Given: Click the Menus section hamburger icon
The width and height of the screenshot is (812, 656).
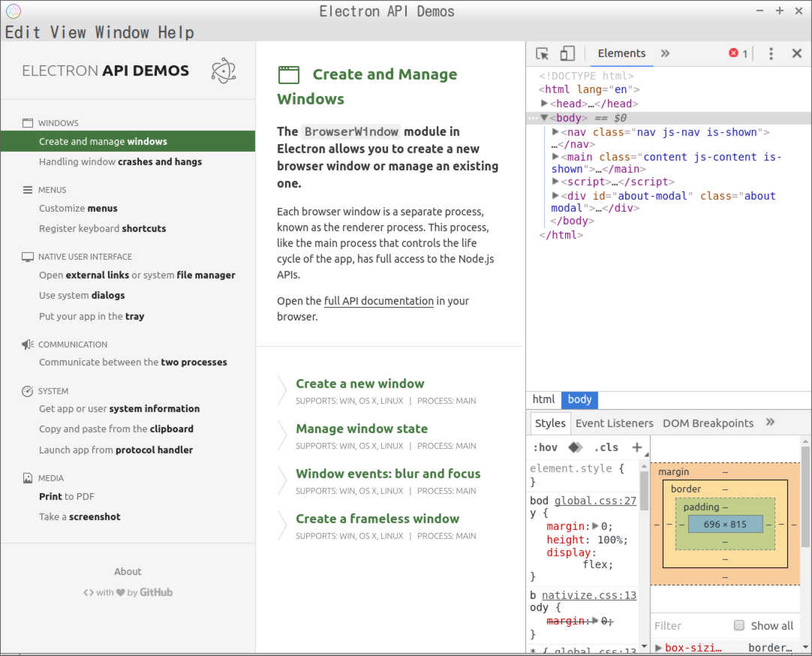Looking at the screenshot, I should coord(28,189).
